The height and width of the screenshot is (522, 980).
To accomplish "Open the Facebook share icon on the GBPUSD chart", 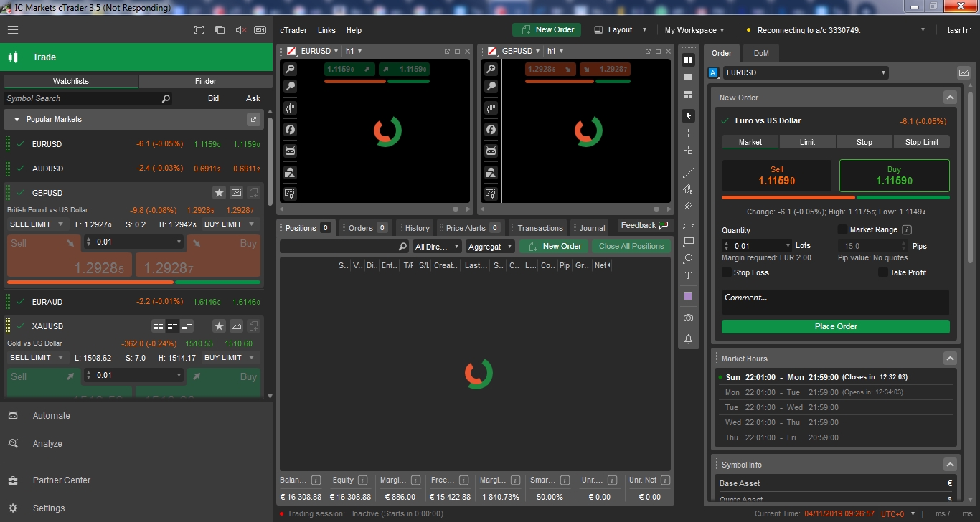I will tap(491, 130).
